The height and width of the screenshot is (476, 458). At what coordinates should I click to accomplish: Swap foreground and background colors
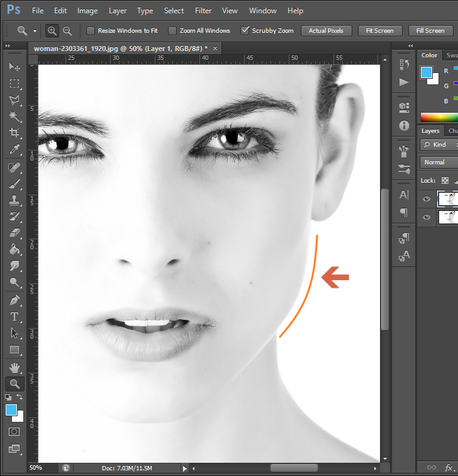20,397
